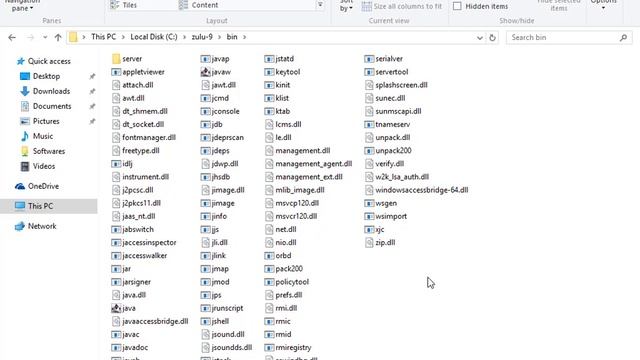Select the file rmiregistry

[288, 348]
